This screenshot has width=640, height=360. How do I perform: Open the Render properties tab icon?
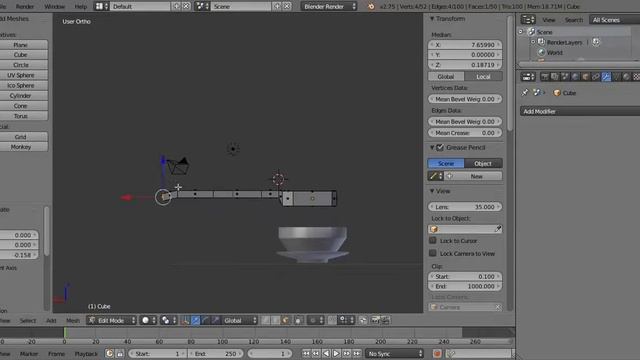[x=544, y=77]
